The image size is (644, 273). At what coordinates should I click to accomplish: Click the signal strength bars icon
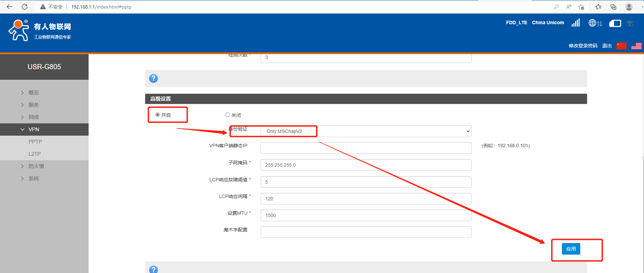(x=576, y=23)
